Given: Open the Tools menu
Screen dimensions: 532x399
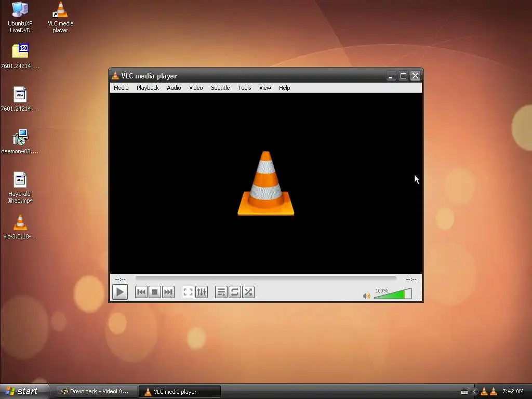Looking at the screenshot, I should pyautogui.click(x=244, y=88).
